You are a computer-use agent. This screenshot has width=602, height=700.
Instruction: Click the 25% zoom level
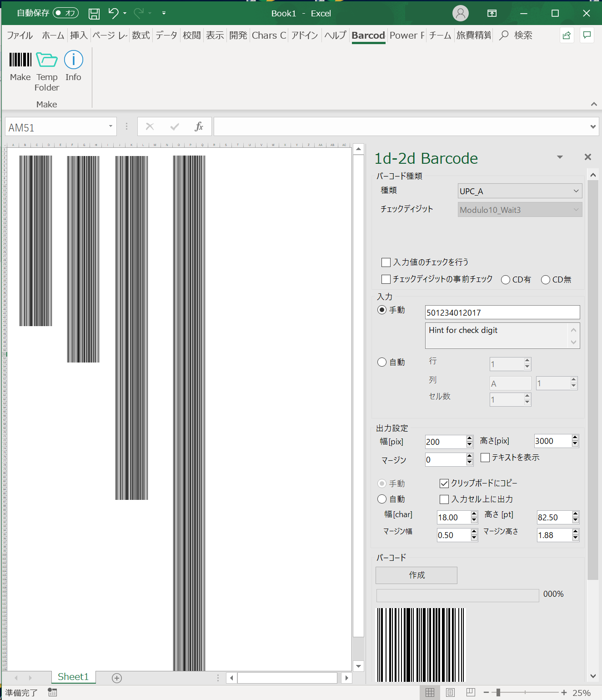click(582, 693)
